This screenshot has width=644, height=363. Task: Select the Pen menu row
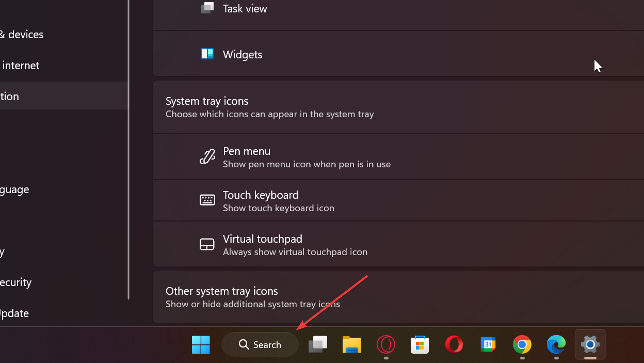click(398, 156)
